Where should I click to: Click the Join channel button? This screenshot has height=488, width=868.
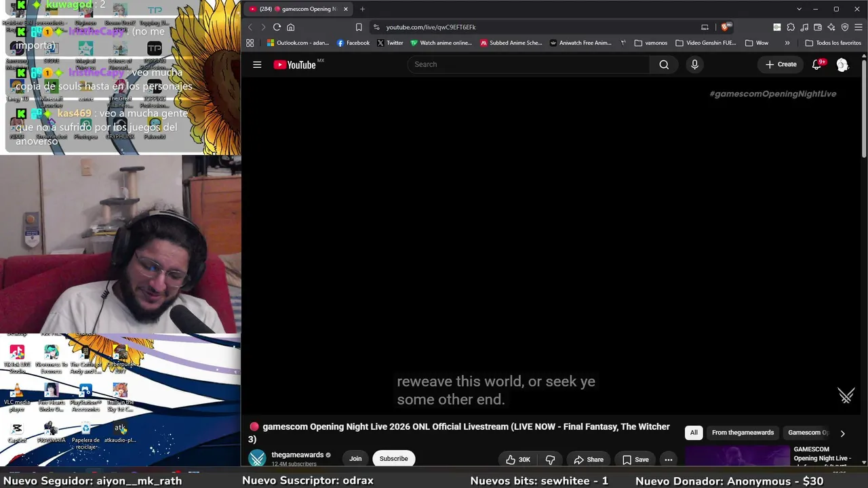pyautogui.click(x=355, y=459)
